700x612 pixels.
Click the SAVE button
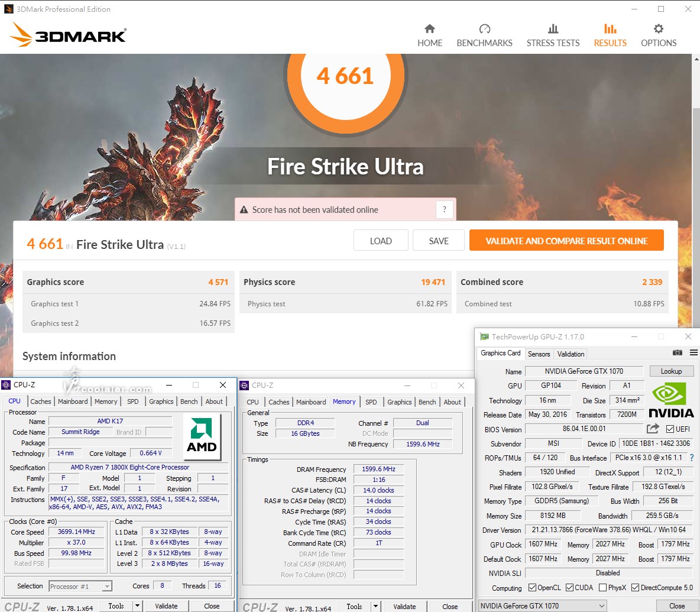pyautogui.click(x=439, y=241)
